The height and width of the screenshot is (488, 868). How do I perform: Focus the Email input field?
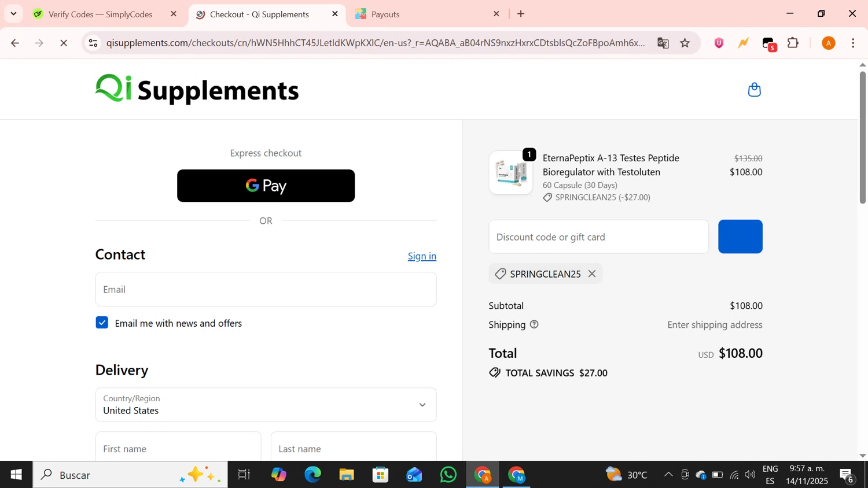click(x=266, y=289)
